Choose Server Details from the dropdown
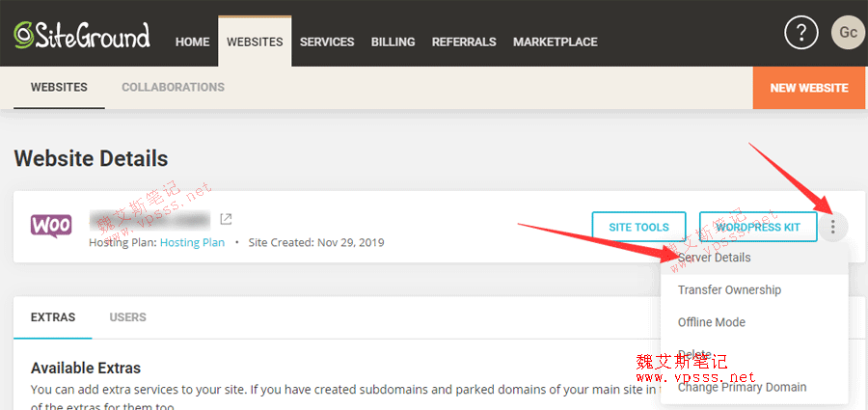This screenshot has width=868, height=410. (x=714, y=259)
